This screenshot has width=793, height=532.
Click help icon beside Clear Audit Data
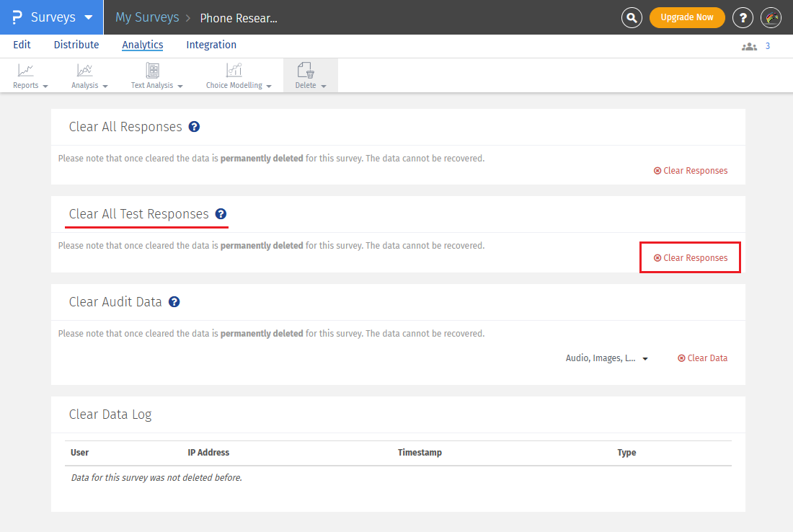(x=174, y=302)
